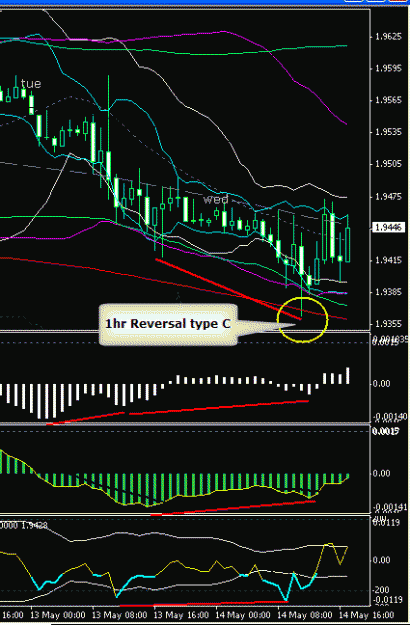Screen dimensions: 410x625
Task: Click the 'wed' day label on chart
Action: pyautogui.click(x=216, y=199)
